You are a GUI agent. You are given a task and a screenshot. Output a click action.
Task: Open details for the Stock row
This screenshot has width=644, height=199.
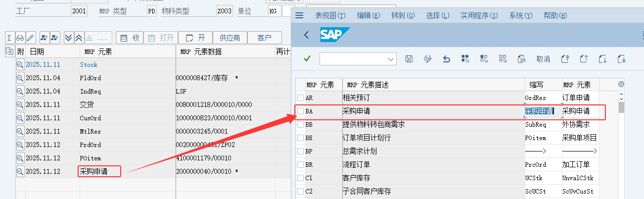click(20, 64)
